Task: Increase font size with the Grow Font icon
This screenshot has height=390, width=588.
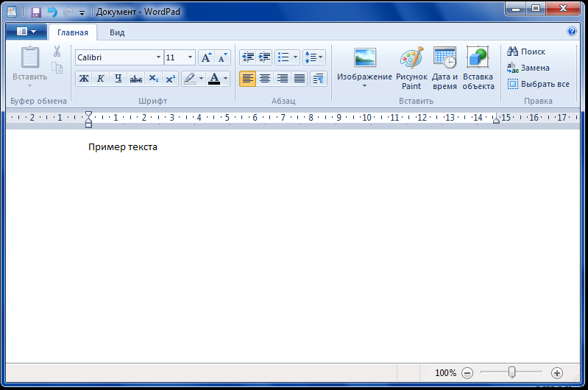Action: point(206,57)
